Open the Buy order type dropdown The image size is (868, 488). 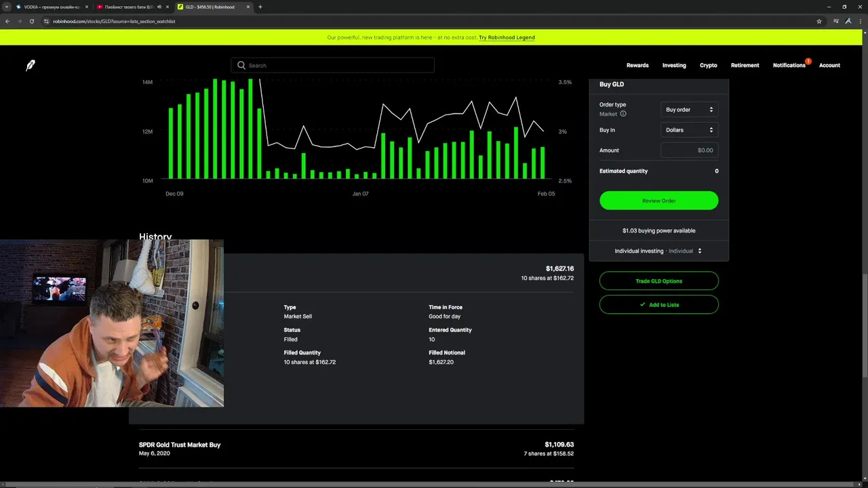[689, 110]
